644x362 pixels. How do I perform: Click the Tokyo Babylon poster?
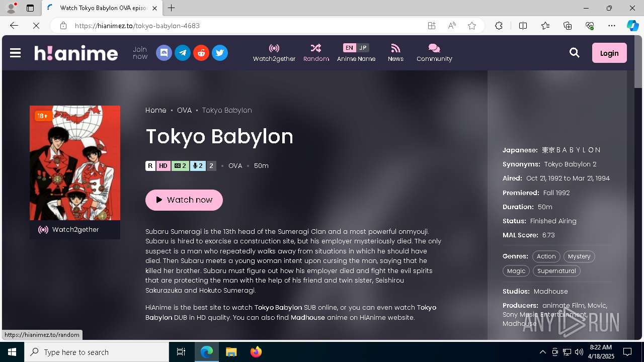point(75,163)
